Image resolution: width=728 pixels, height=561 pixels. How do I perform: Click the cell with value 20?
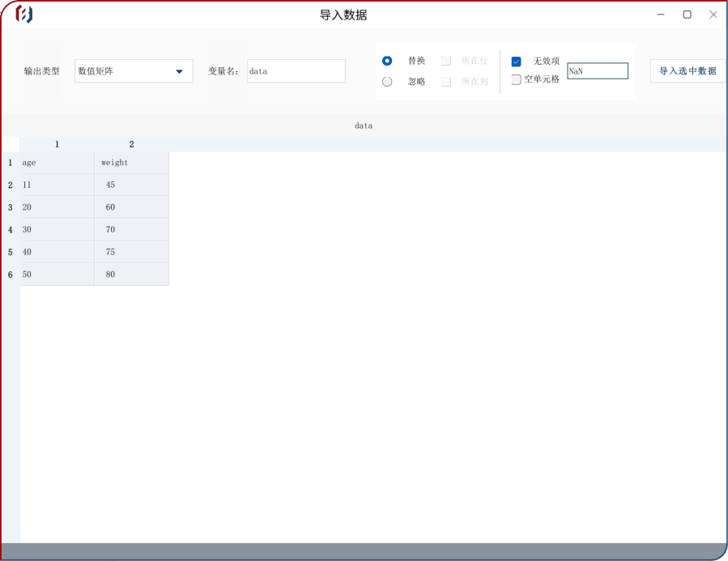(57, 207)
